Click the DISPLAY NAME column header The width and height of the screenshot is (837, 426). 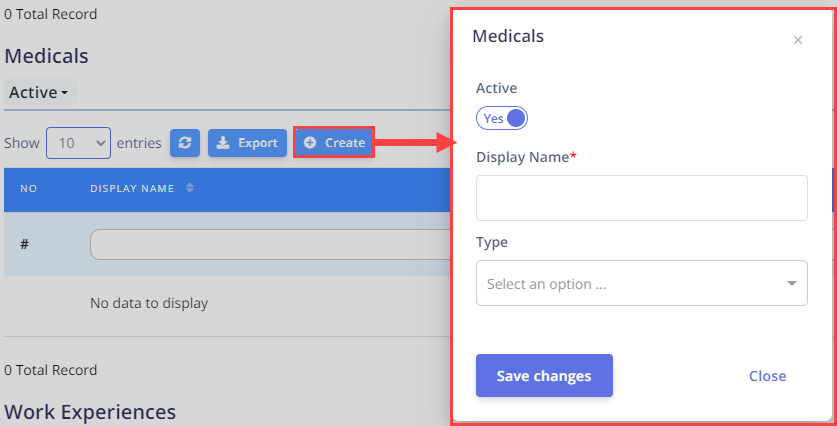click(x=132, y=188)
